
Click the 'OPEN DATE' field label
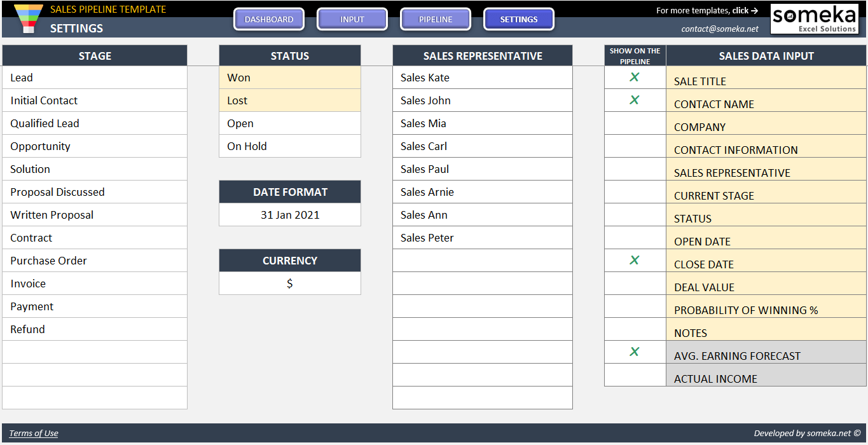pyautogui.click(x=702, y=242)
